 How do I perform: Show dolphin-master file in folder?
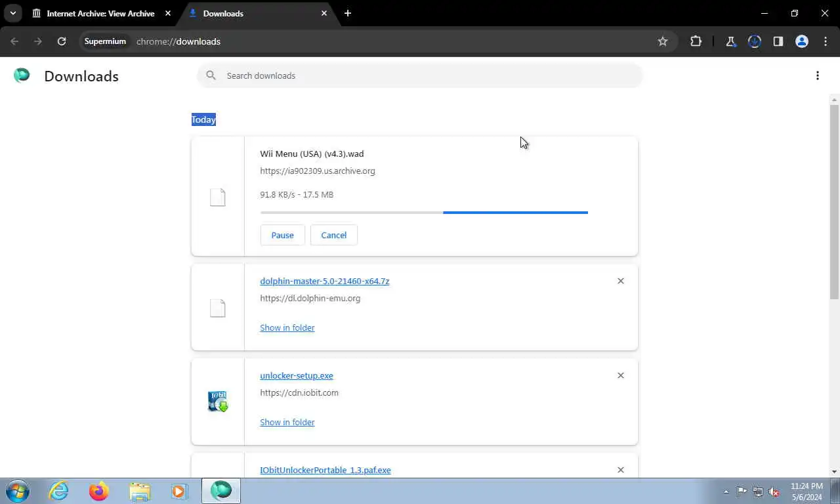coord(287,327)
